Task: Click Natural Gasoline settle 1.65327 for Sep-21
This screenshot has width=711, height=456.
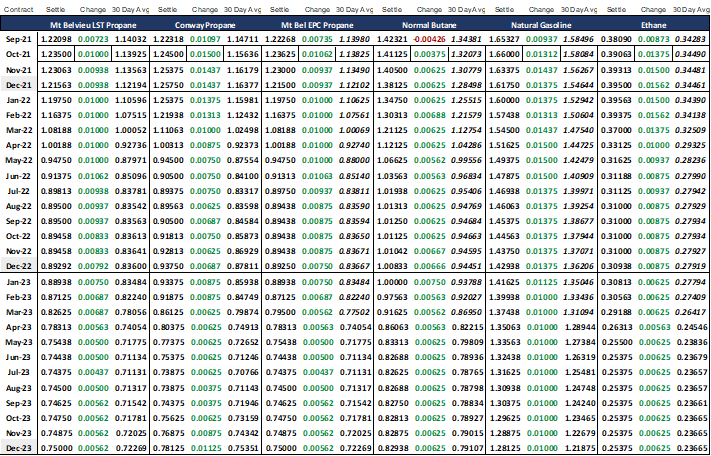Action: (504, 39)
